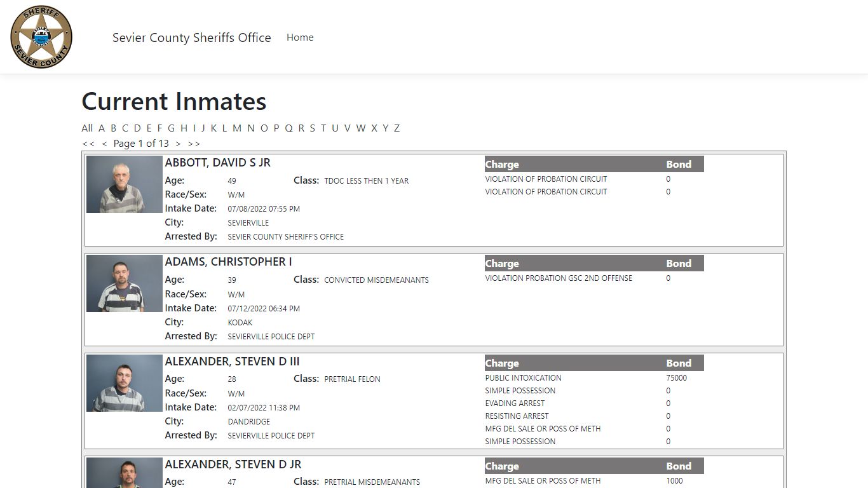Click intake date '07/08/2022 07:55 PM'

tap(264, 209)
